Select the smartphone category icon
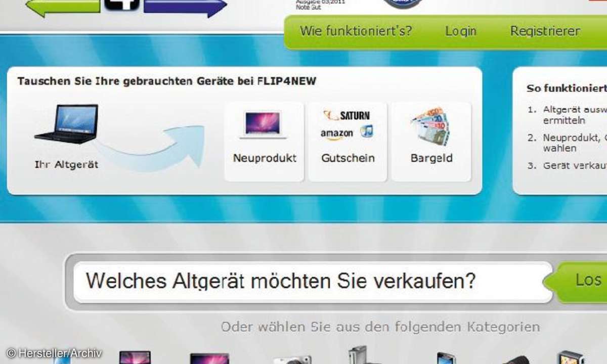This screenshot has width=607, height=364. click(447, 358)
